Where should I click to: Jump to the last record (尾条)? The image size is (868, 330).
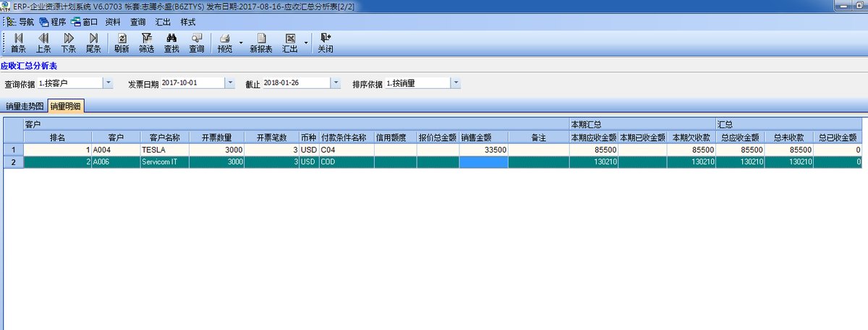click(93, 43)
